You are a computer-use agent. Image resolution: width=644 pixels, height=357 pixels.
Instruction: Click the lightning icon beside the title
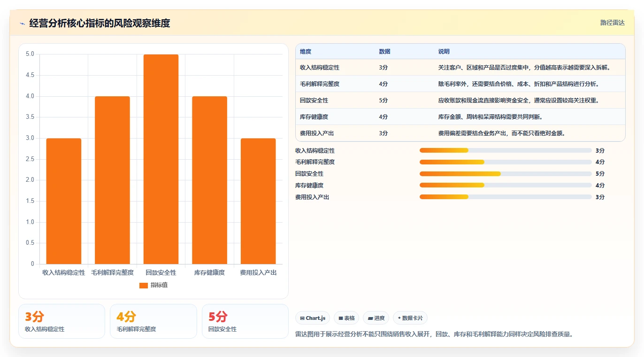pyautogui.click(x=23, y=23)
